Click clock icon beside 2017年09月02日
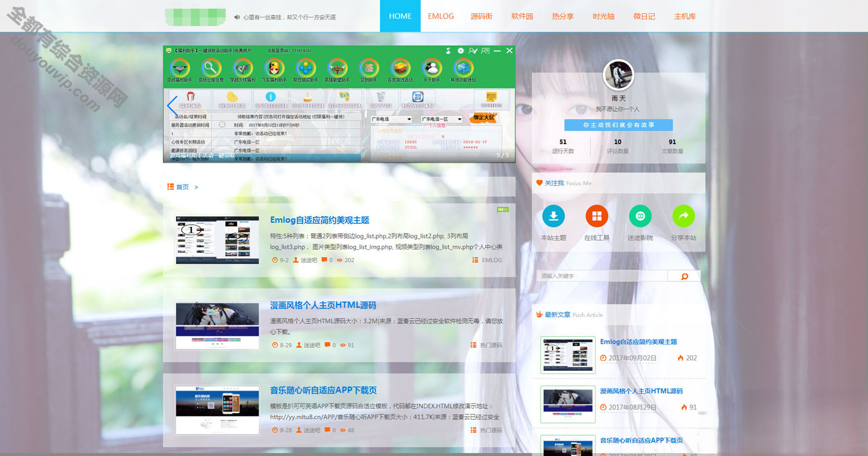868x456 pixels. point(604,358)
